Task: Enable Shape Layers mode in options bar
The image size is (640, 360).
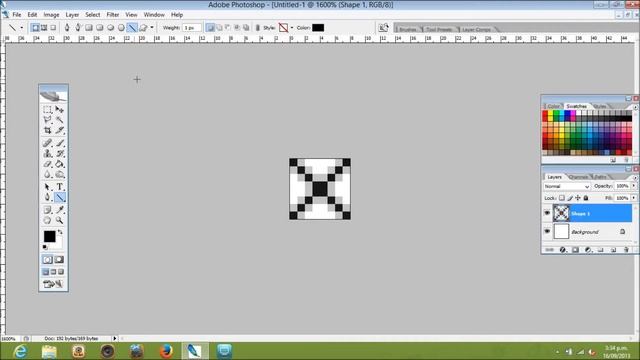Action: [x=36, y=28]
